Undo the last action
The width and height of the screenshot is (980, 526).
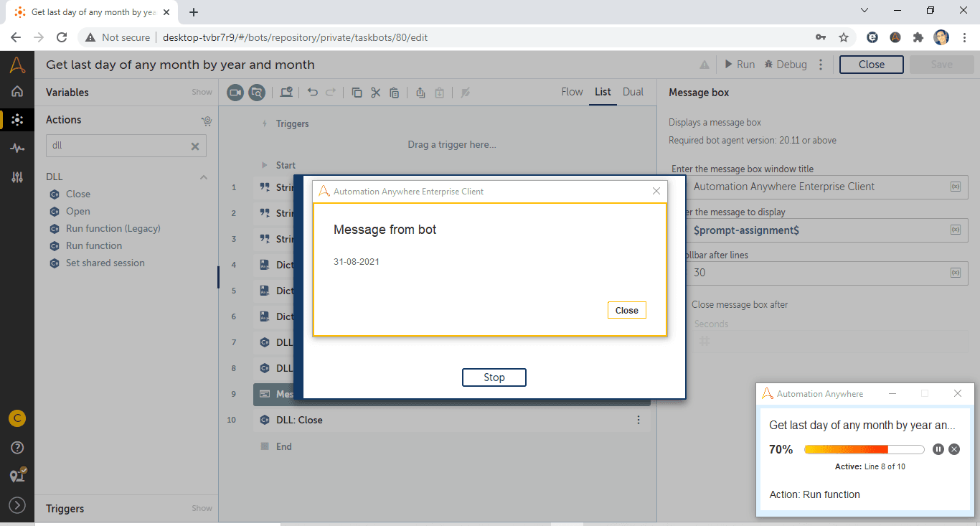coord(312,92)
